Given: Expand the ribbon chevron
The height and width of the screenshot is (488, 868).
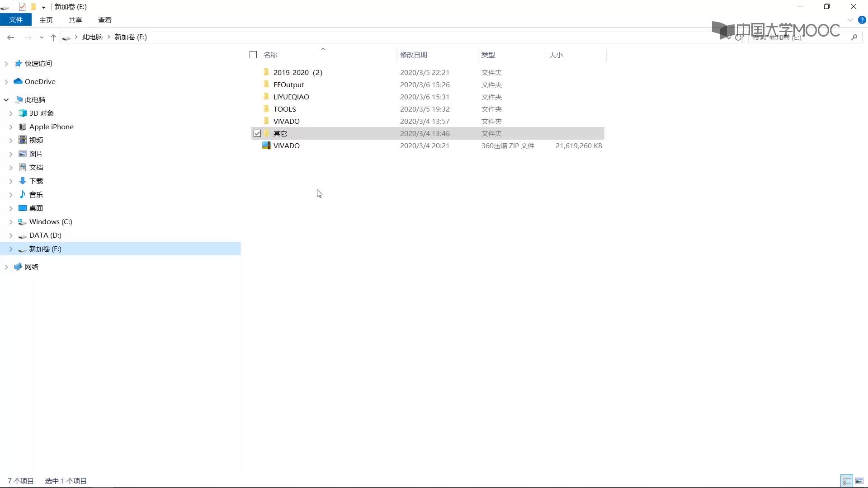Looking at the screenshot, I should point(850,20).
